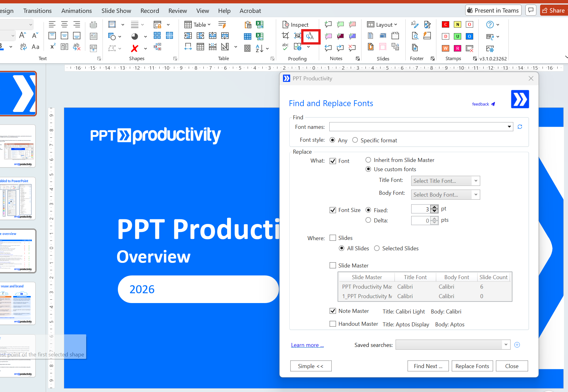
Task: Click the sort A to Z table icon
Action: pos(260,48)
